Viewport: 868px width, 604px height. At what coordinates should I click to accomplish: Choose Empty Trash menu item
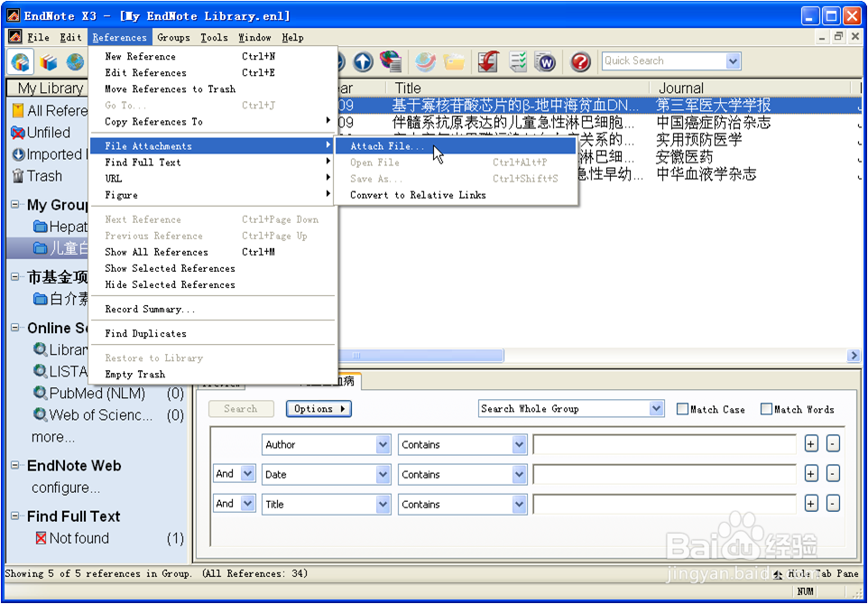213,375
